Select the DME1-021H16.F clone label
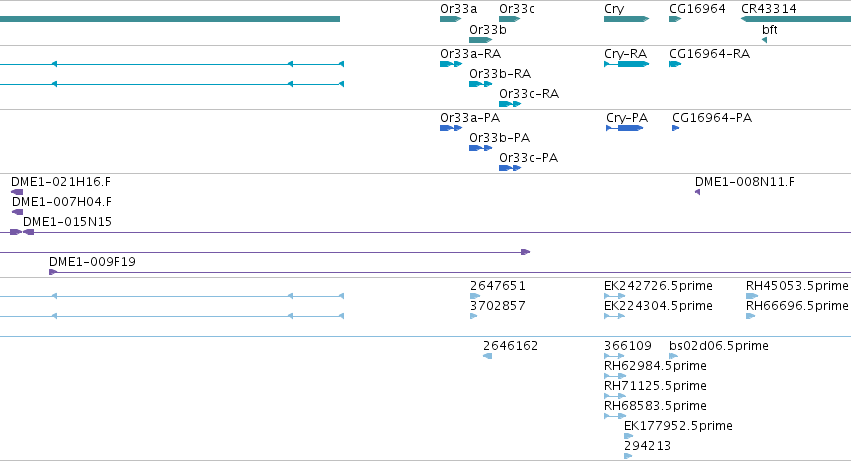851x461 pixels. [61, 182]
